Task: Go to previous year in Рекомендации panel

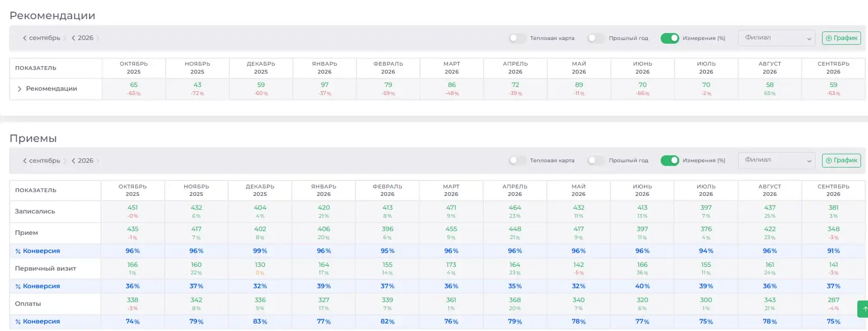Action: [x=73, y=38]
